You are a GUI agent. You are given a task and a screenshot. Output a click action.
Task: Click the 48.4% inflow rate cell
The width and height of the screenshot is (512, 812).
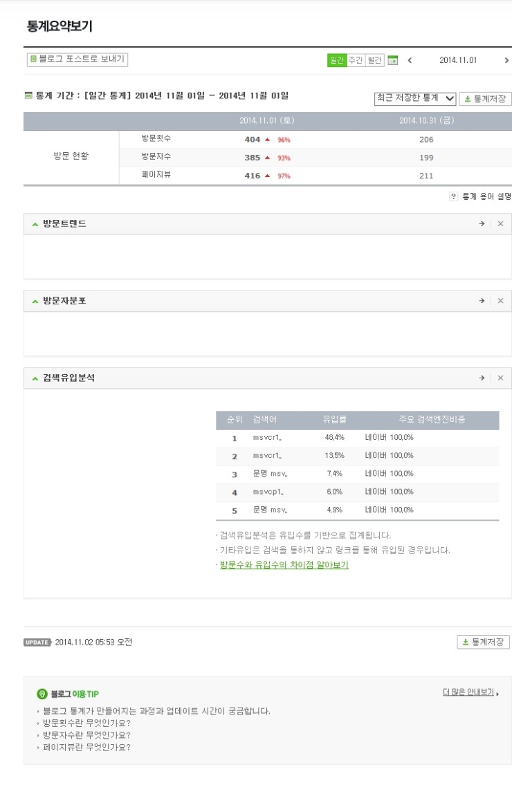(334, 438)
